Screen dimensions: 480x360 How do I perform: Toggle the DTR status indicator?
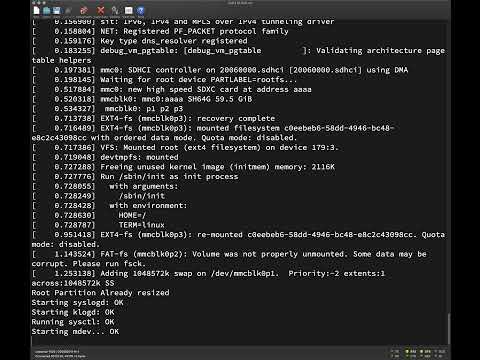click(426, 351)
